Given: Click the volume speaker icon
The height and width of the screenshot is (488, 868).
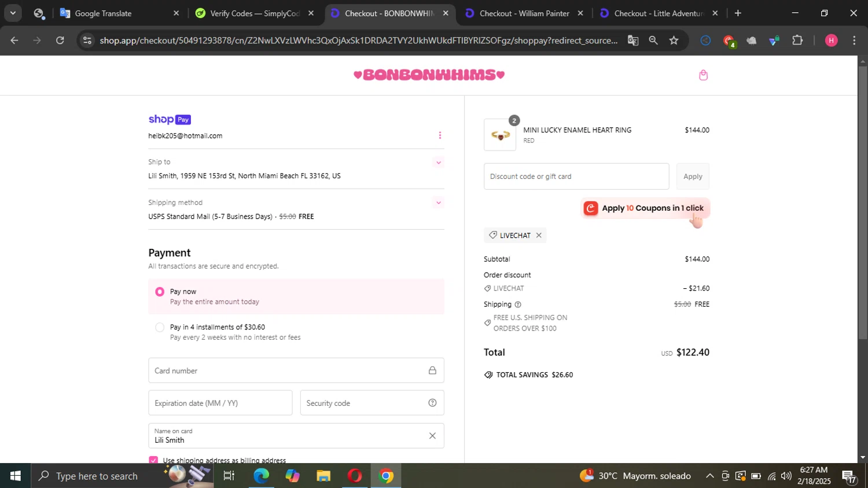Looking at the screenshot, I should click(786, 476).
